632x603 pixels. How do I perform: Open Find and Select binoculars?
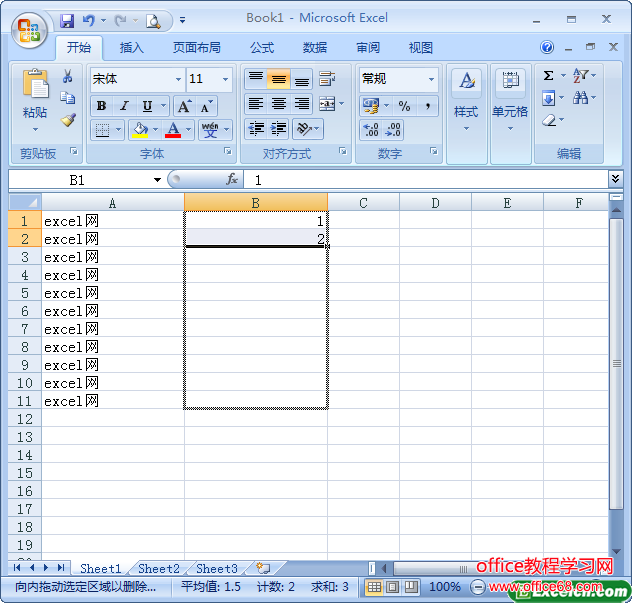coord(580,98)
